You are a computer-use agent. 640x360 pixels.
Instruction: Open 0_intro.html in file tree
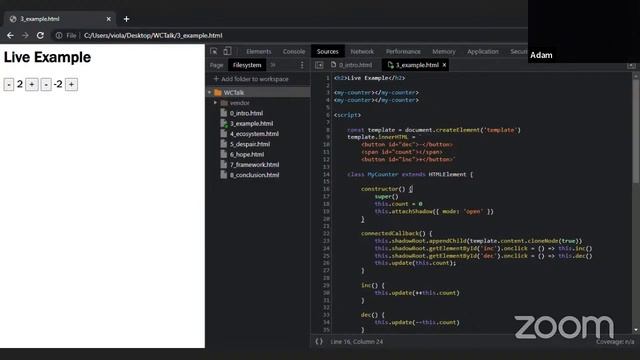[x=246, y=113]
